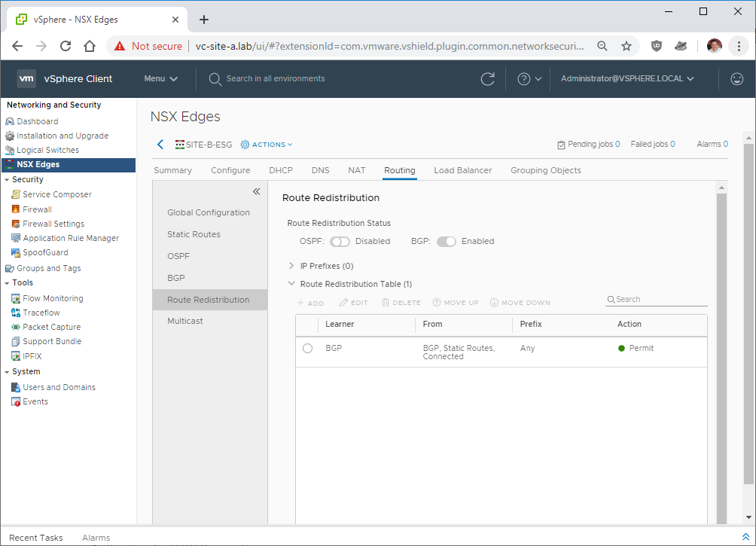This screenshot has height=546, width=756.
Task: Collapse the routing side panel
Action: (257, 191)
